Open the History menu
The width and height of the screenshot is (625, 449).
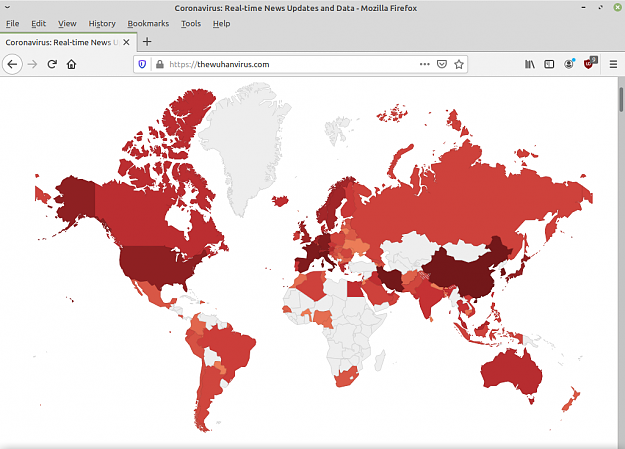click(102, 24)
